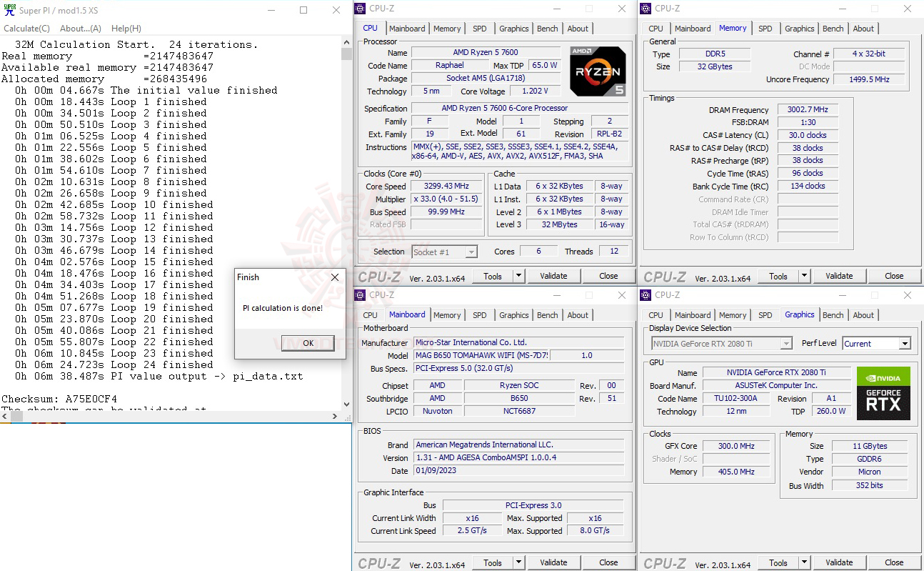This screenshot has width=924, height=571.
Task: Click the BIOS Version field 1.31 - AMD AGESA
Action: [x=518, y=457]
